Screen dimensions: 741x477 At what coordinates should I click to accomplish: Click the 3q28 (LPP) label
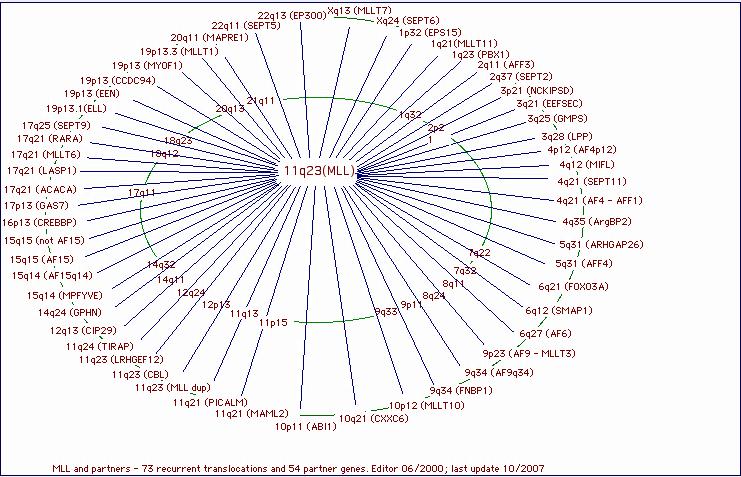click(x=567, y=137)
